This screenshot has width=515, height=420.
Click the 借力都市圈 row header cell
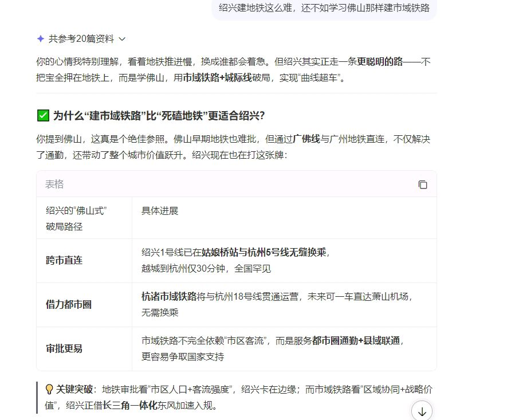click(x=69, y=304)
